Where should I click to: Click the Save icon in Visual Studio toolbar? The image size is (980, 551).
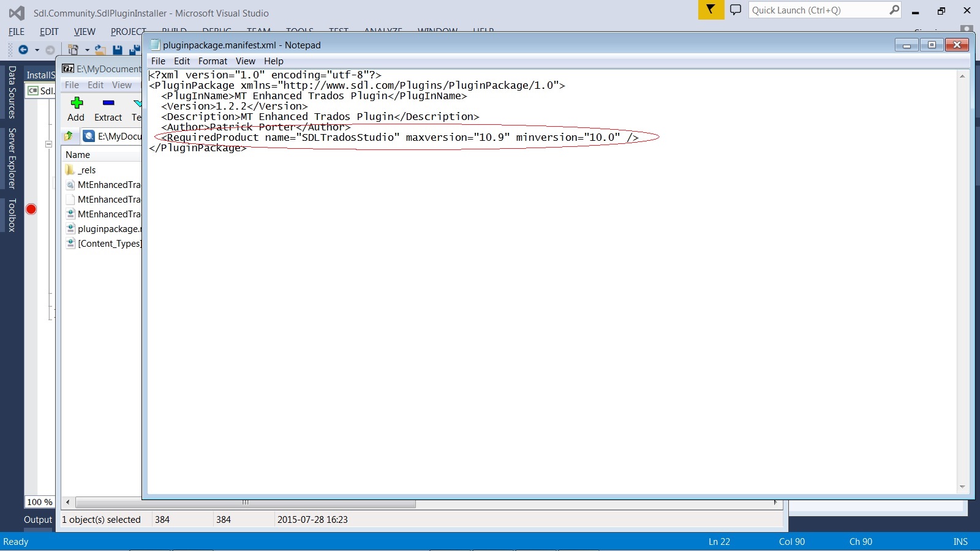pos(118,50)
